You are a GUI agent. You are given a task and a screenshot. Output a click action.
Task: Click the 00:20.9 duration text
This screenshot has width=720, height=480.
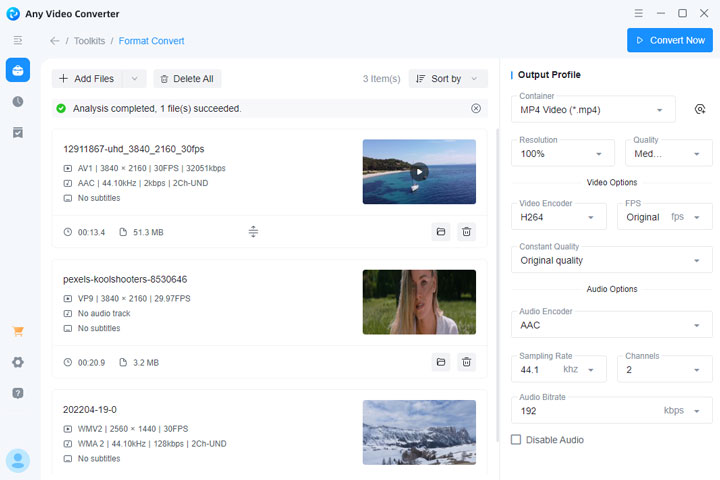[91, 363]
